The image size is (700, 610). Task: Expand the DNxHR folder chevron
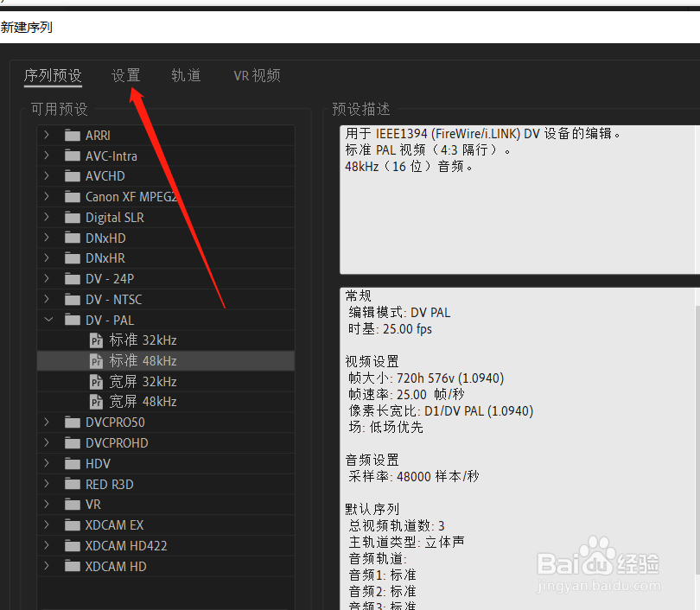(x=47, y=258)
